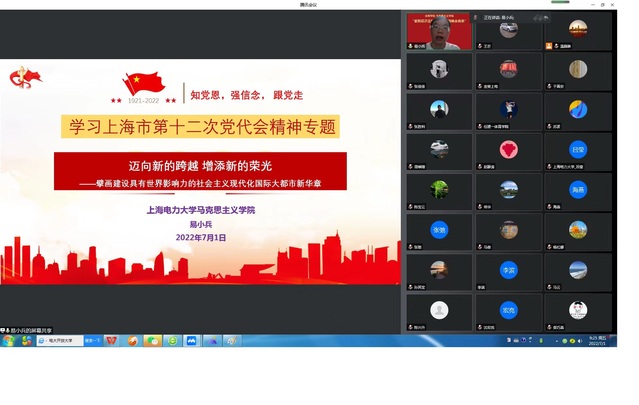Select the 张艳 blue avatar tile
Screen dimensions: 639x405
tap(439, 232)
